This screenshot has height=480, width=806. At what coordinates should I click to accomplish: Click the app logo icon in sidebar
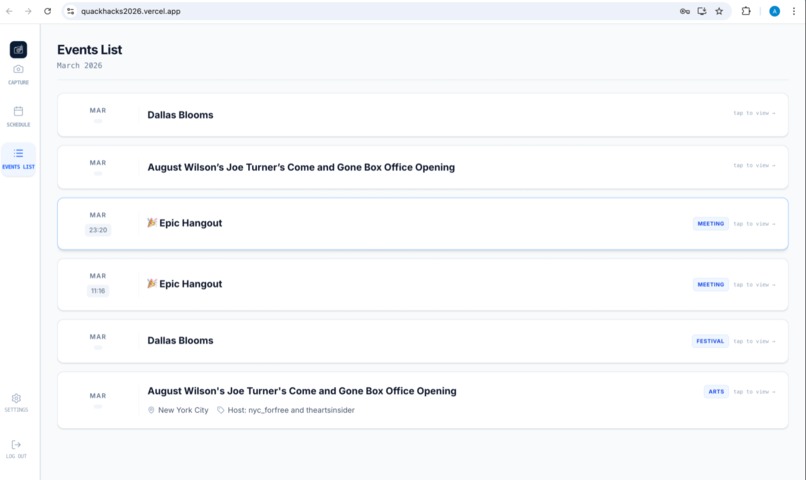coord(18,50)
